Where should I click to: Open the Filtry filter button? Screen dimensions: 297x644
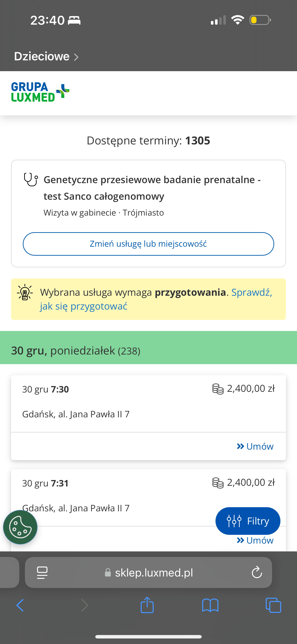248,521
